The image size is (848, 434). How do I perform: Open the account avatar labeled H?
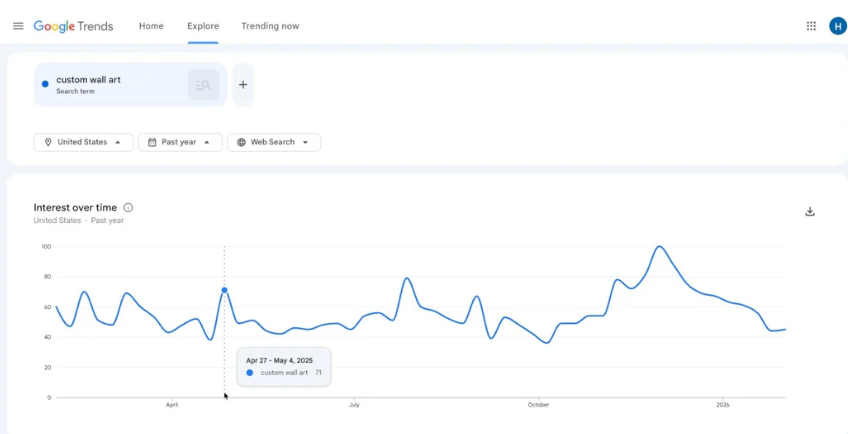click(x=837, y=26)
